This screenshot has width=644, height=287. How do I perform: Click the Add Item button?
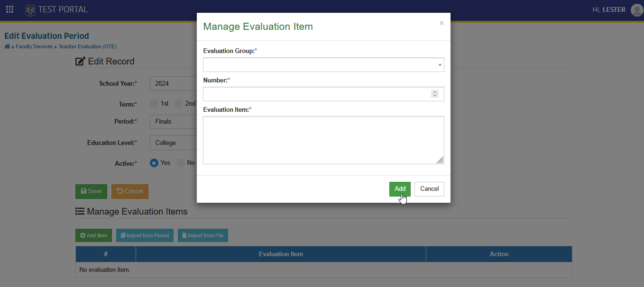click(x=93, y=235)
